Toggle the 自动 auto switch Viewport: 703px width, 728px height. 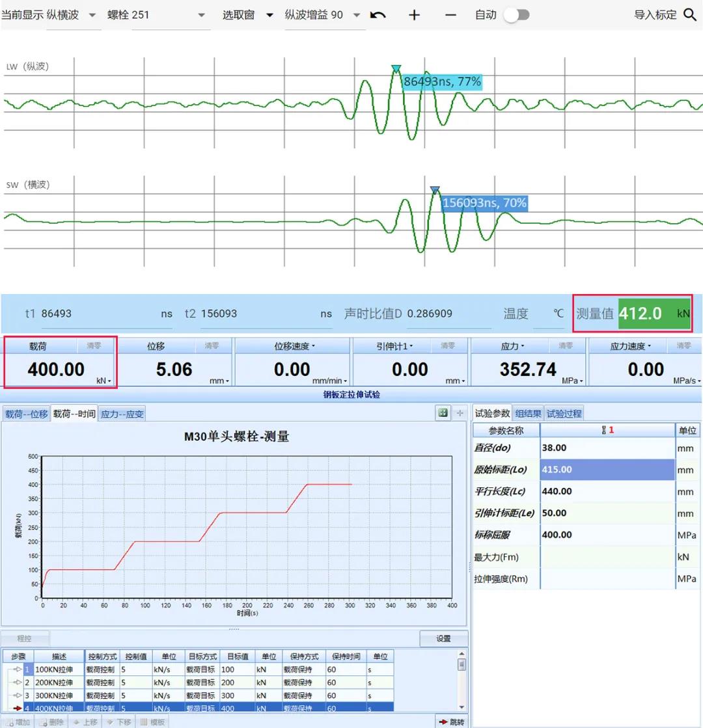tap(516, 15)
